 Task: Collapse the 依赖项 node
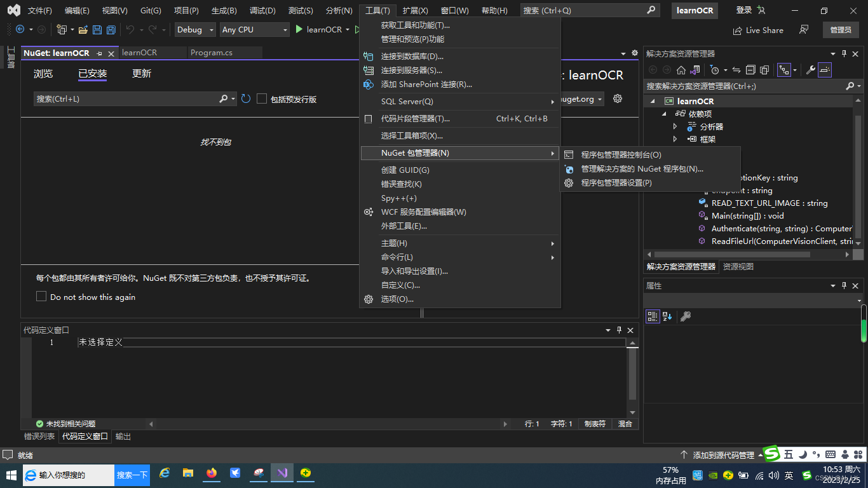[x=664, y=114]
